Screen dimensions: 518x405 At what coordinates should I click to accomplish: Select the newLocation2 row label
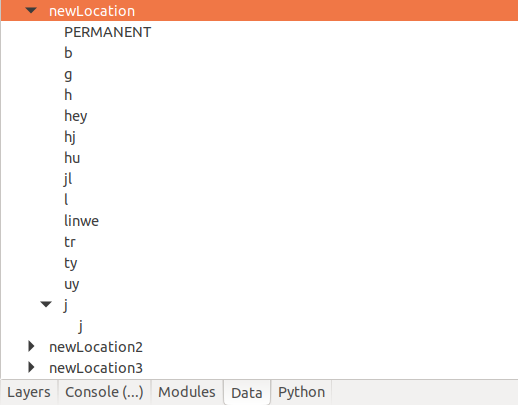96,347
